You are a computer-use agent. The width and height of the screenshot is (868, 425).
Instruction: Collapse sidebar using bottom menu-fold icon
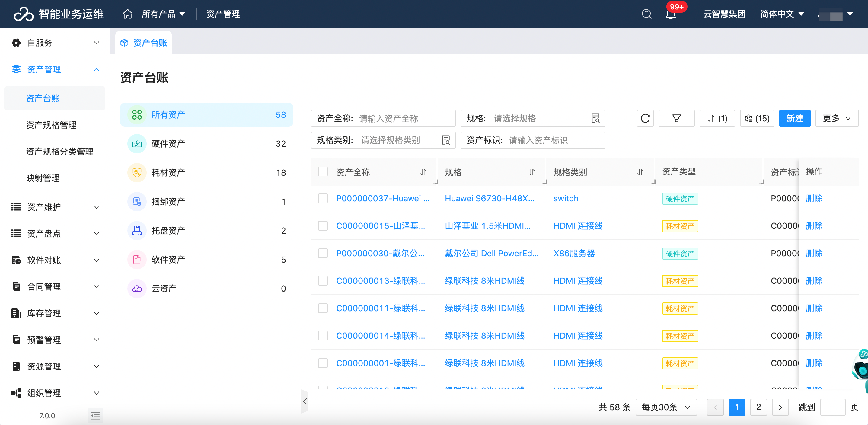point(95,416)
